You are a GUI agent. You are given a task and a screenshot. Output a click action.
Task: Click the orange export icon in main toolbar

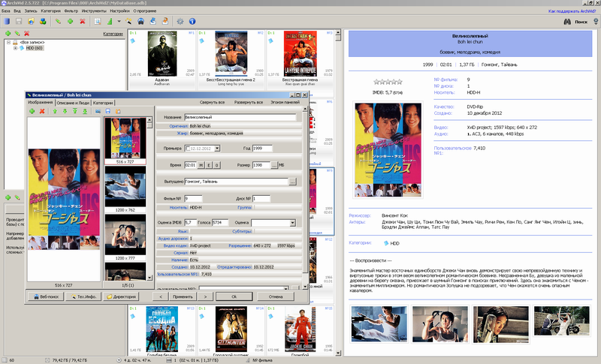tap(165, 22)
